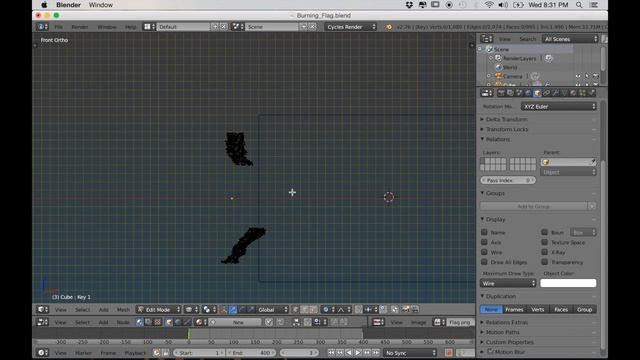The width and height of the screenshot is (640, 360).
Task: Open the Cycles Render engine dropdown
Action: (351, 27)
